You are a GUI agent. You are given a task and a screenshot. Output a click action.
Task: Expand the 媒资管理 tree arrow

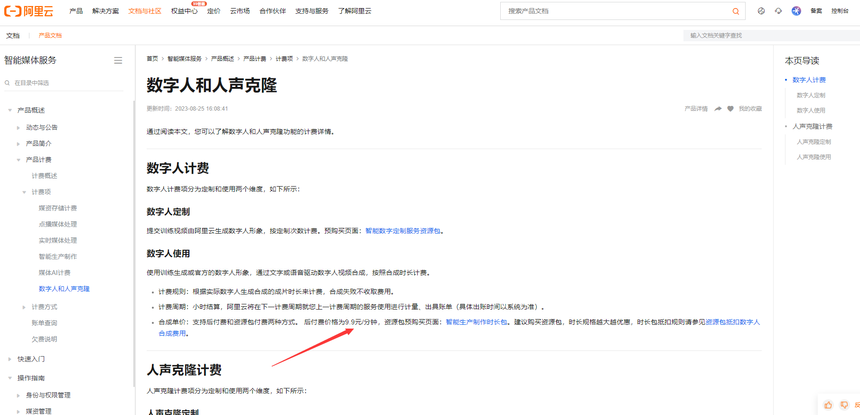pyautogui.click(x=18, y=411)
